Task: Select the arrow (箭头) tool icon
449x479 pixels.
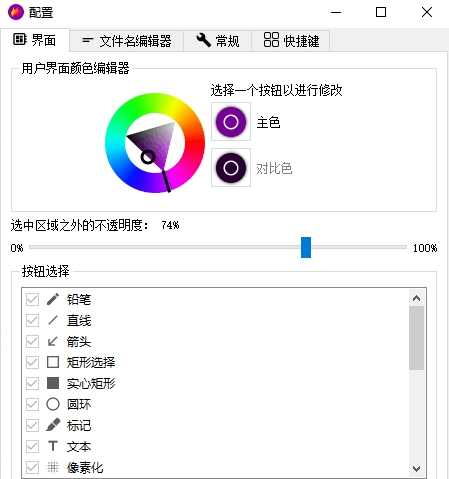Action: tap(53, 341)
